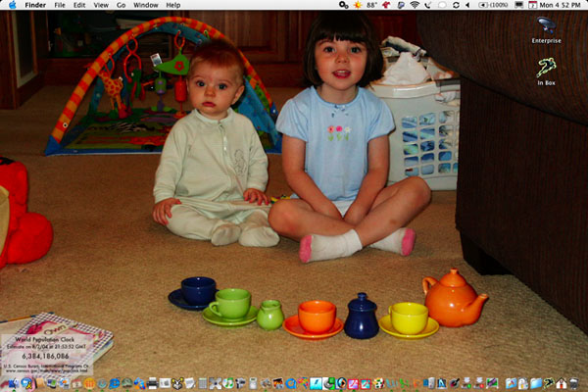Image resolution: width=588 pixels, height=392 pixels.
Task: Click the gears menu bar icon
Action: coord(344,5)
